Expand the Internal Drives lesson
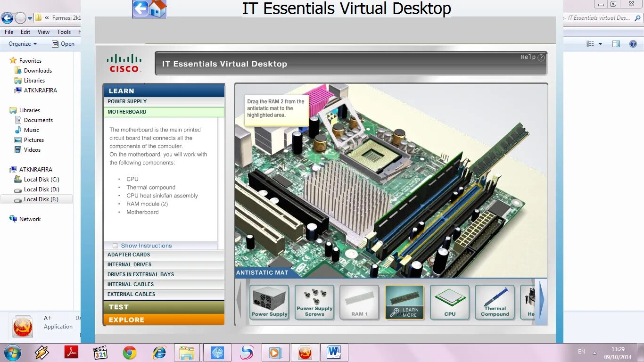Viewport: 644px width, 362px height. [164, 264]
